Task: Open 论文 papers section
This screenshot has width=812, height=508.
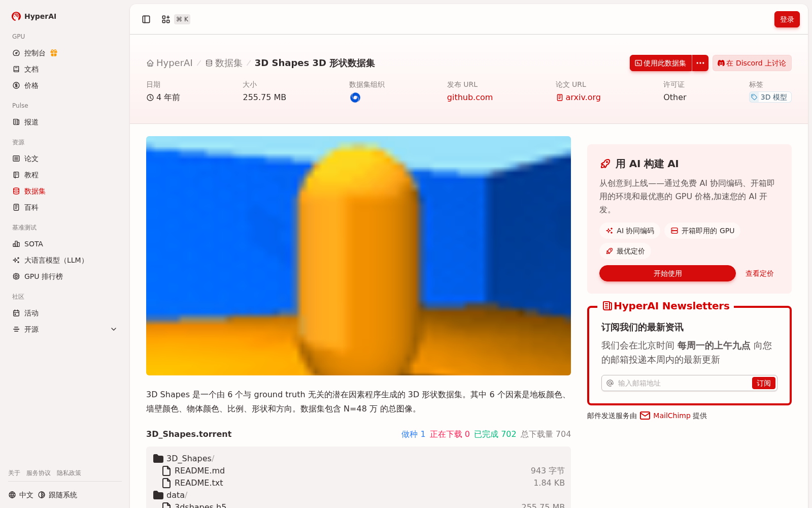Action: point(65,158)
